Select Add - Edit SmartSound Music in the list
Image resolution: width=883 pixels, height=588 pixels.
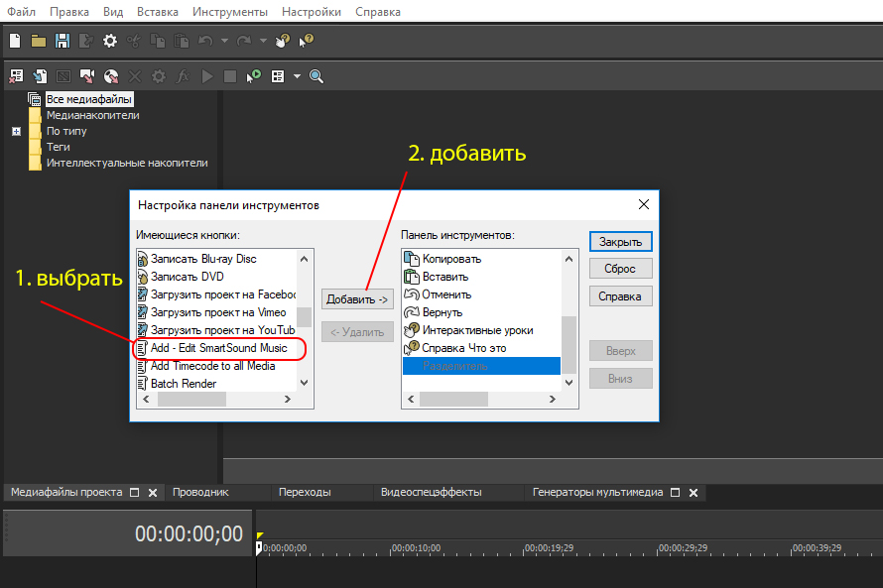coord(217,348)
